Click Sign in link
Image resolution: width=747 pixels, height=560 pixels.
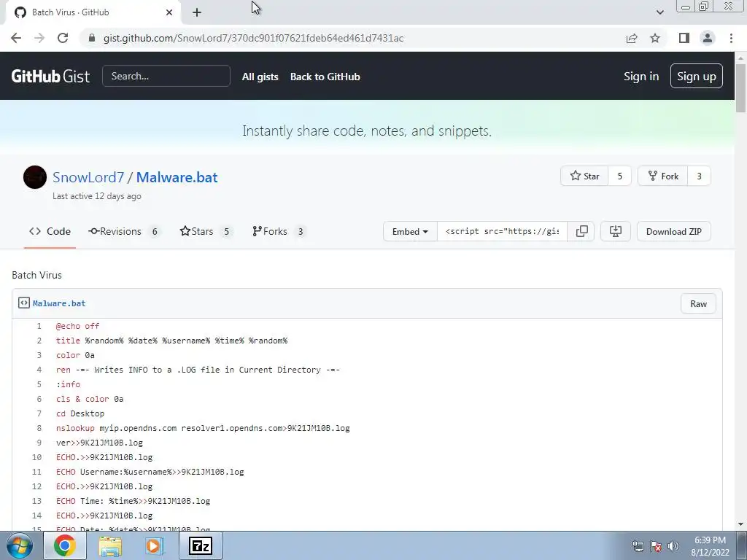click(x=641, y=76)
